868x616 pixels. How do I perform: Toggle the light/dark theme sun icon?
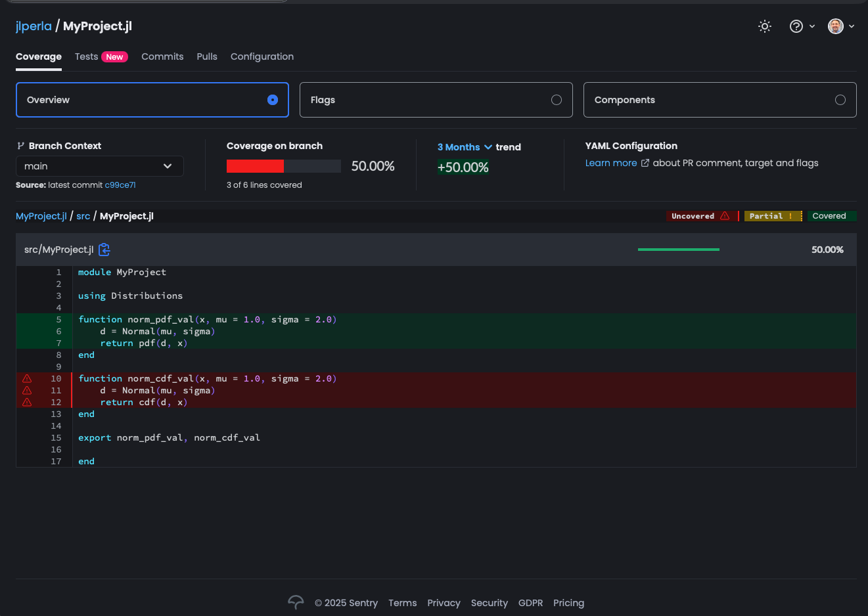764,26
